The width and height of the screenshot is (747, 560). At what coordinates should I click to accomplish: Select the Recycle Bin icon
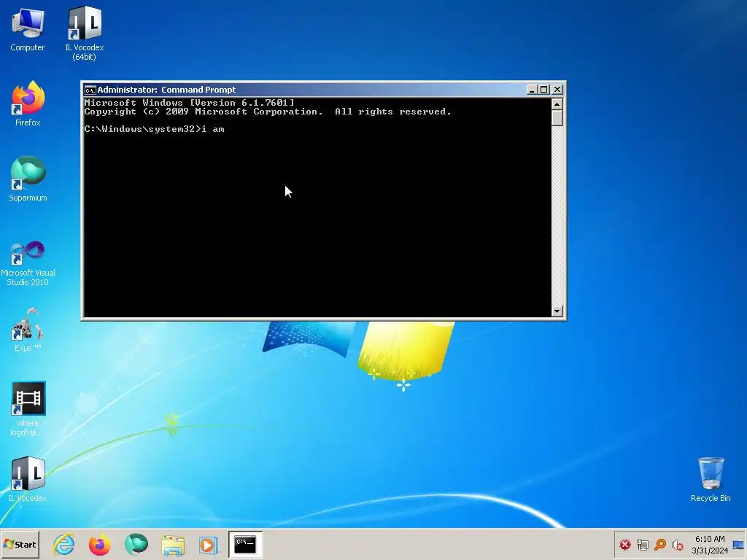click(x=711, y=479)
